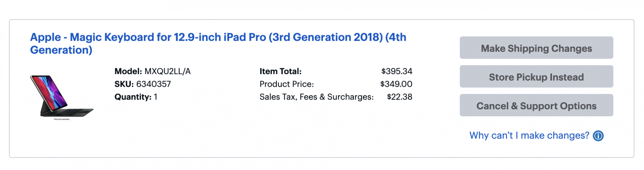Click the Product Price label
The image size is (644, 170).
tap(287, 84)
